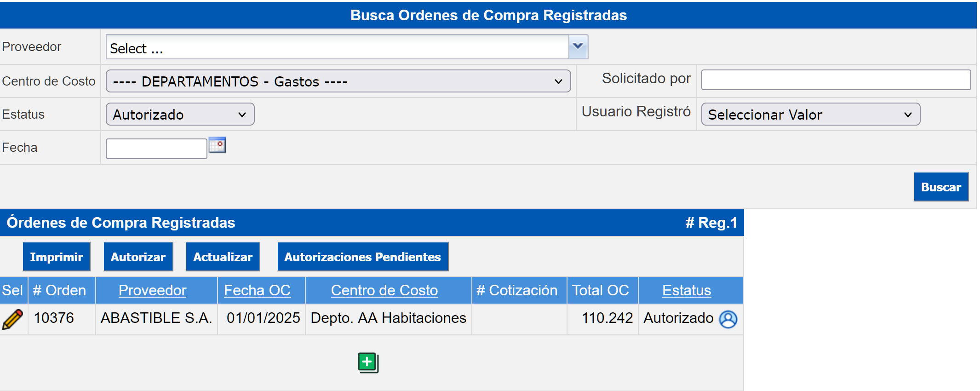
Task: Click the pencil edit icon for order 10376
Action: point(13,319)
